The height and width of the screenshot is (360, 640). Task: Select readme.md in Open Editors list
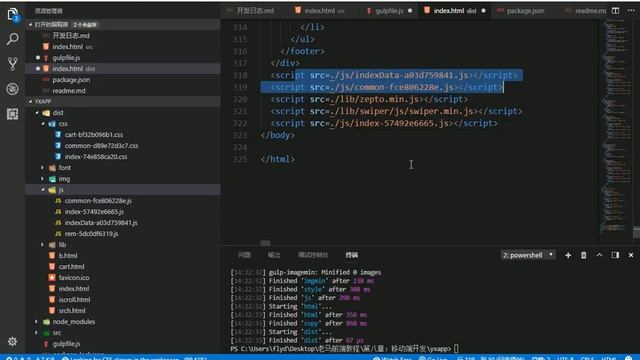[x=69, y=91]
